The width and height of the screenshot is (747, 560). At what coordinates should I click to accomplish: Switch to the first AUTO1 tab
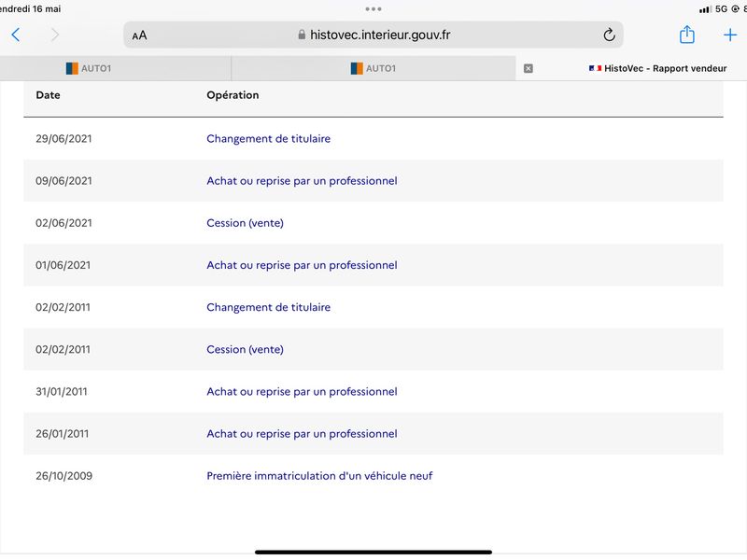(x=115, y=68)
